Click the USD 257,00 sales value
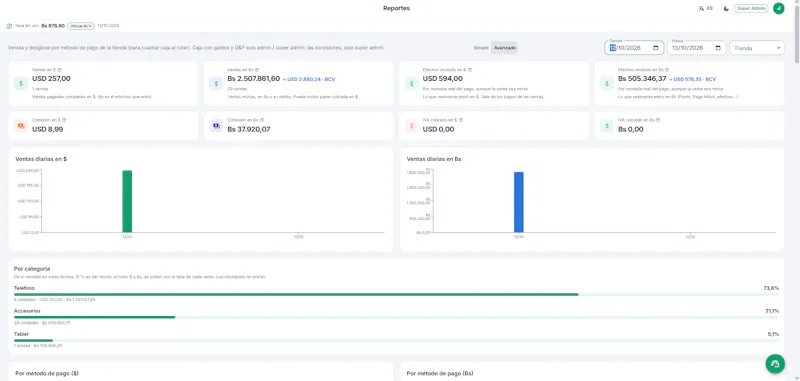 tap(52, 79)
